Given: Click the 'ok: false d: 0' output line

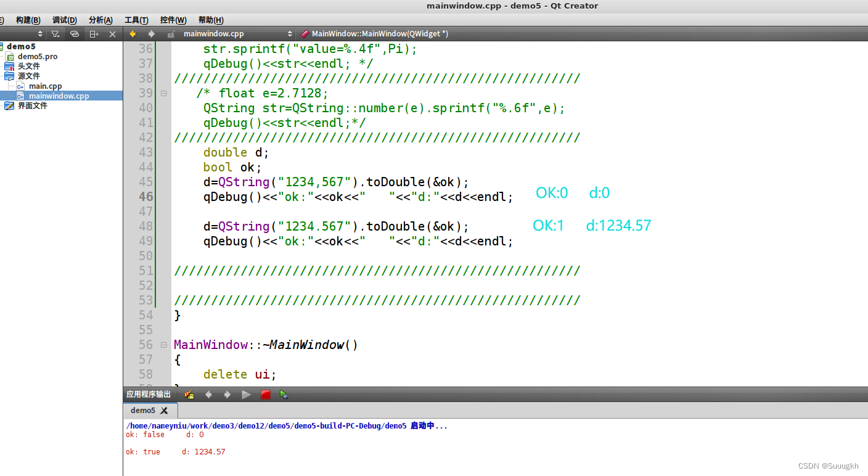Looking at the screenshot, I should pos(165,435).
